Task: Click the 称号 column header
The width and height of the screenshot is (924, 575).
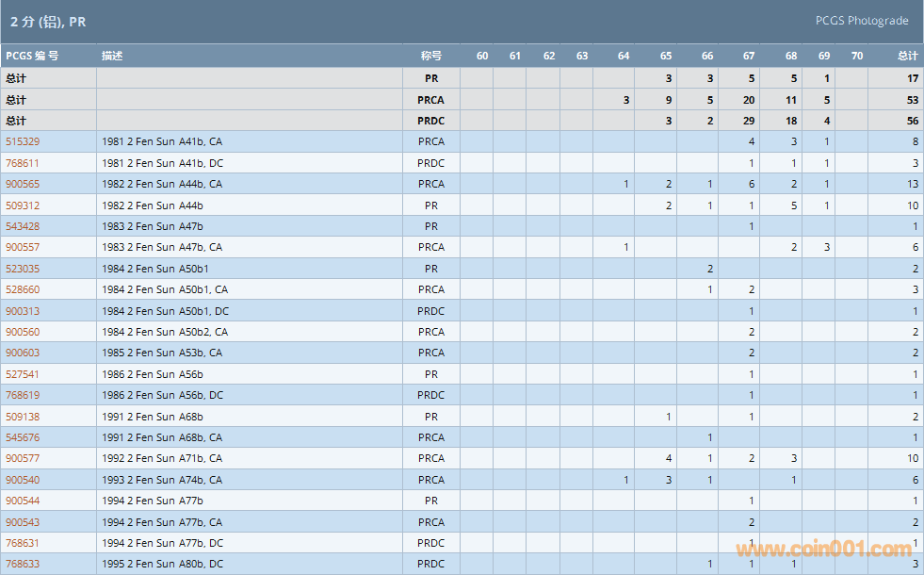Action: pyautogui.click(x=430, y=56)
